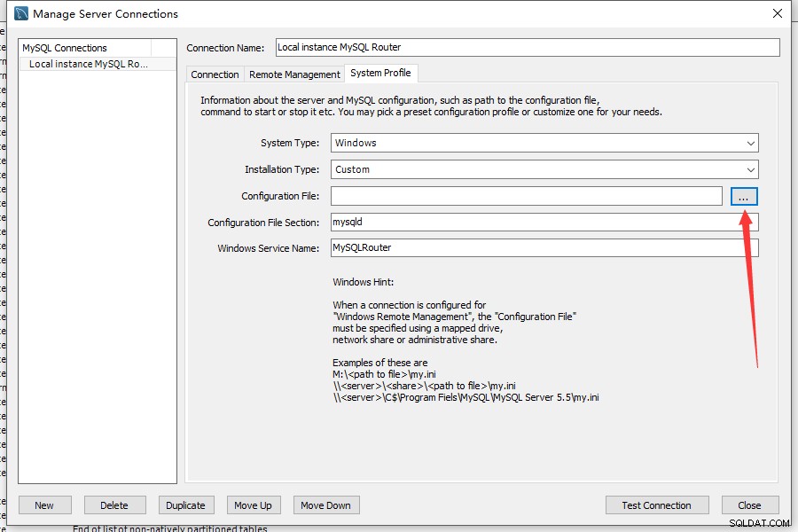
Task: Click the 'System Type:' label
Action: point(290,143)
